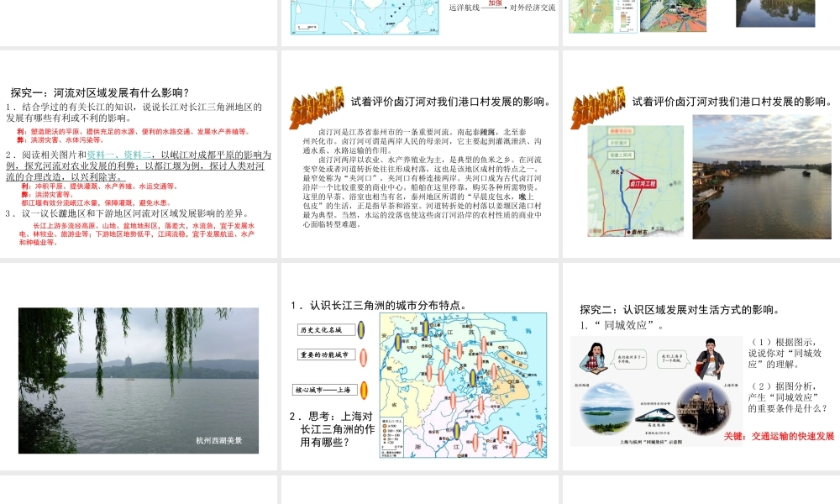
Task: Click the 核心城市——上海 legend box
Action: point(324,390)
